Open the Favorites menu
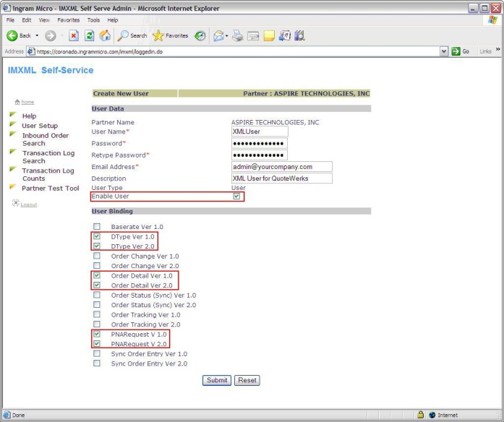 (69, 20)
